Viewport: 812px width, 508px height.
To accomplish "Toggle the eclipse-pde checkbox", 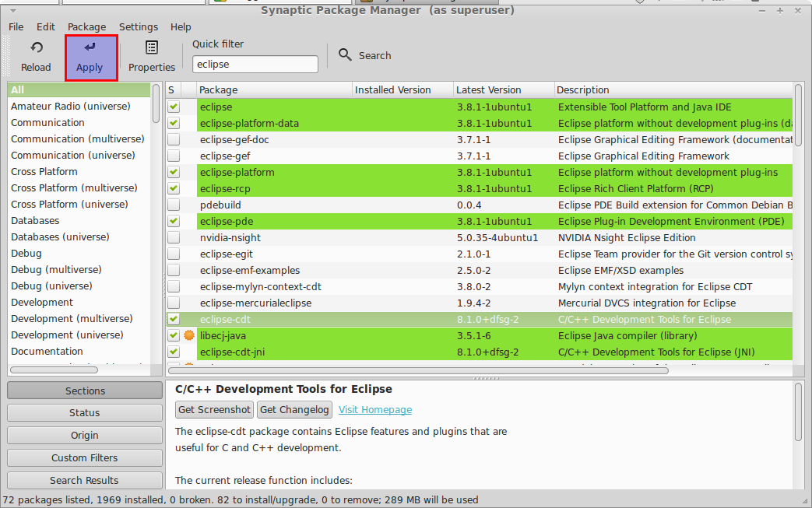I will [174, 222].
